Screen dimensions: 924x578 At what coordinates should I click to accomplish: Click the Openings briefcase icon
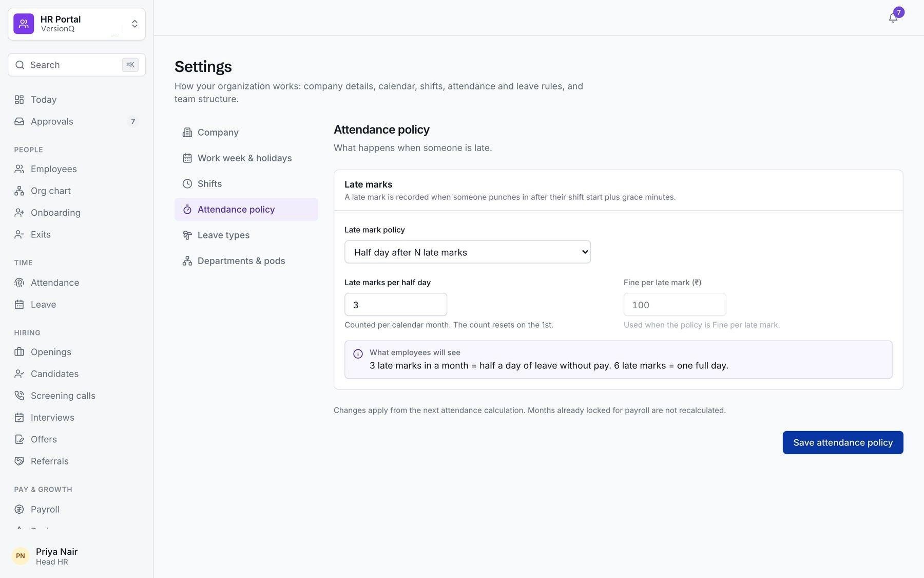19,352
